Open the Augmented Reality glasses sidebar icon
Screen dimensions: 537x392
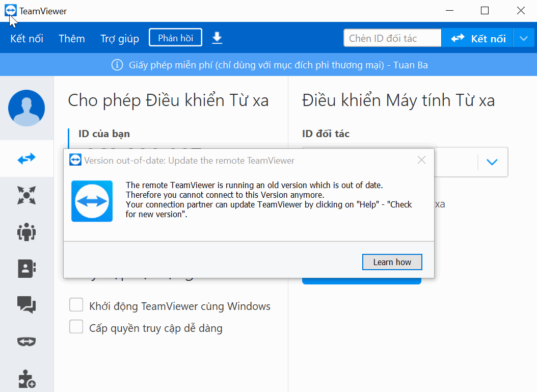[x=26, y=342]
